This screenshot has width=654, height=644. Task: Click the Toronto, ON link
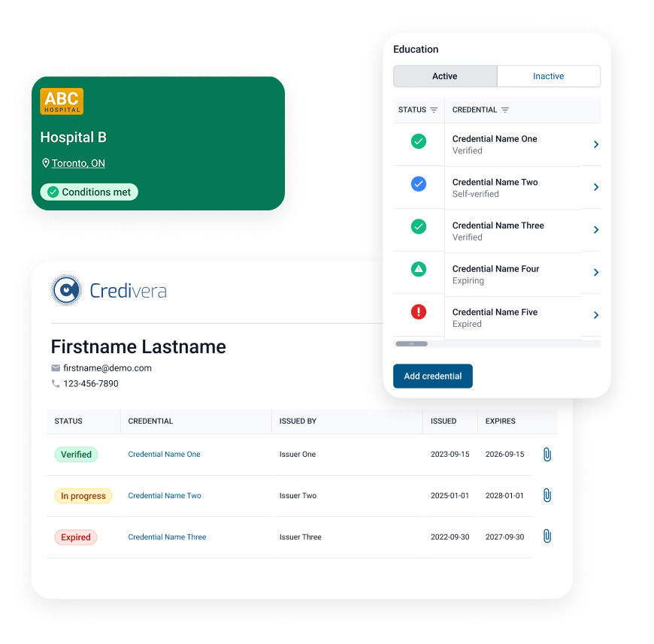point(78,162)
